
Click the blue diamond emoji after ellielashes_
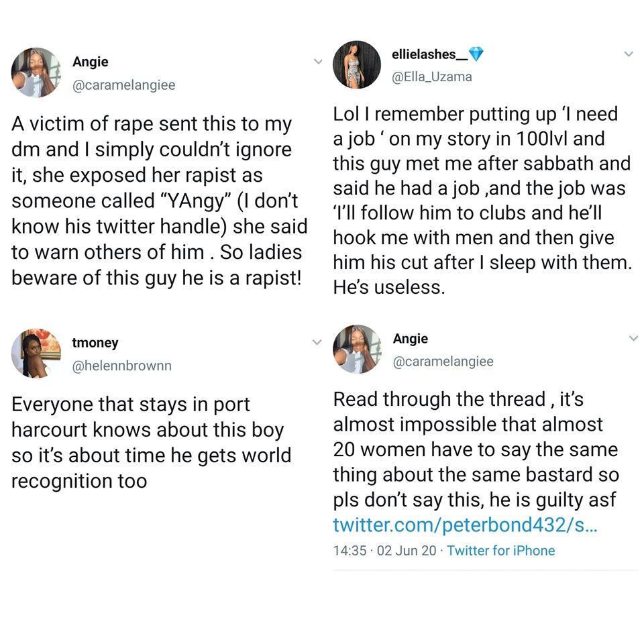pos(476,54)
